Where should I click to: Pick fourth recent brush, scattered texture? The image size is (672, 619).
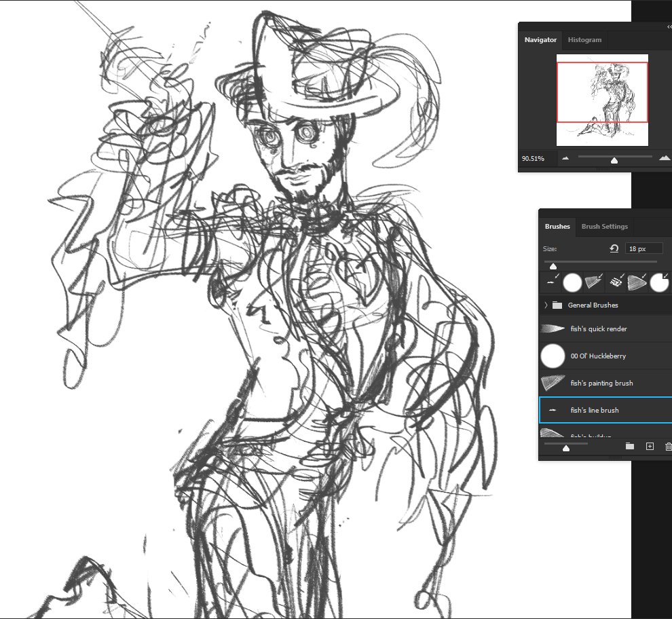click(x=616, y=282)
